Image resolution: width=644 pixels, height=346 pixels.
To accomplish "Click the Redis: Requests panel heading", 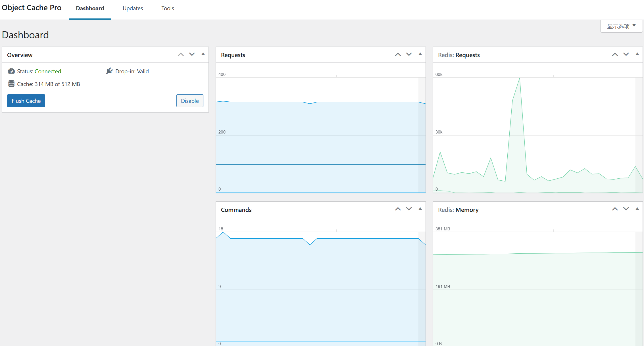I will click(x=459, y=55).
